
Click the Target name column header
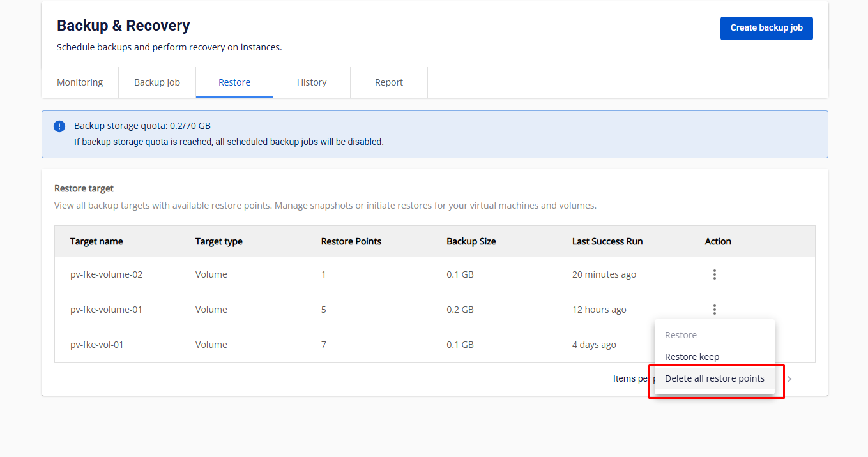[x=96, y=241]
